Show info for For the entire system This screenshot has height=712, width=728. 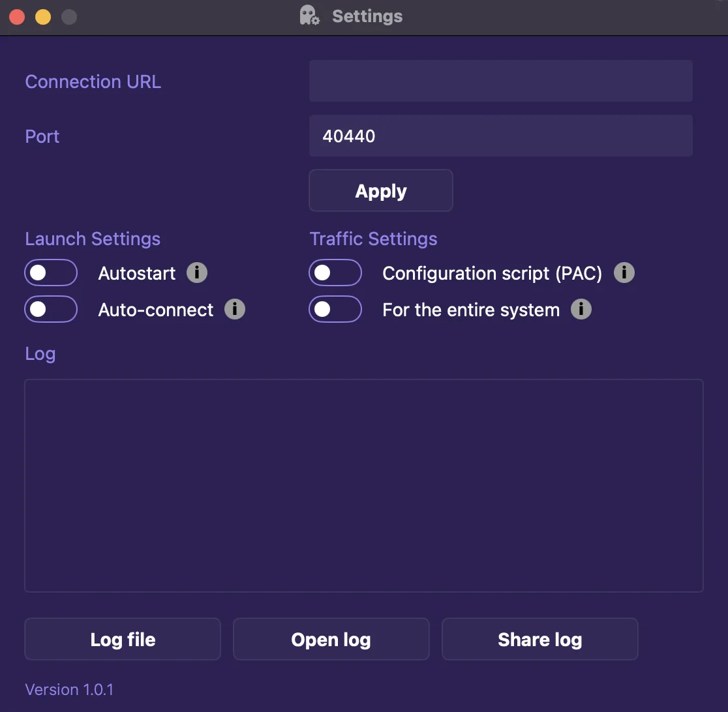tap(581, 309)
